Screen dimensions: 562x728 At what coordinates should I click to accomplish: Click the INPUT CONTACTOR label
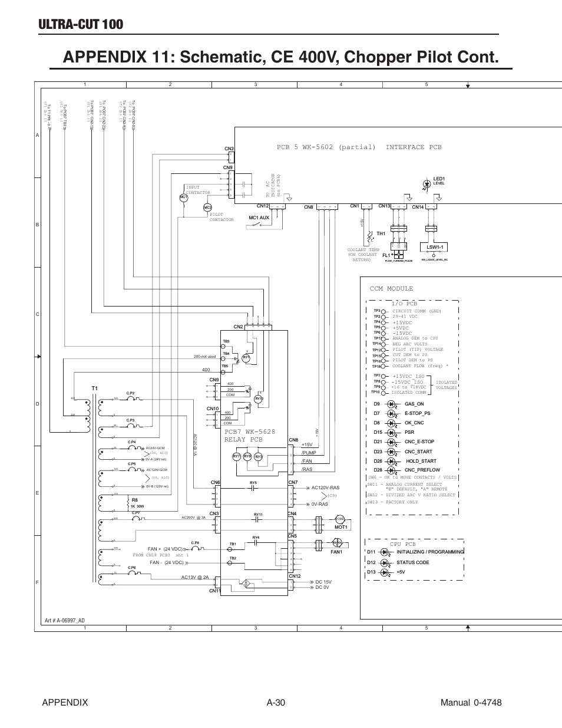click(x=197, y=190)
